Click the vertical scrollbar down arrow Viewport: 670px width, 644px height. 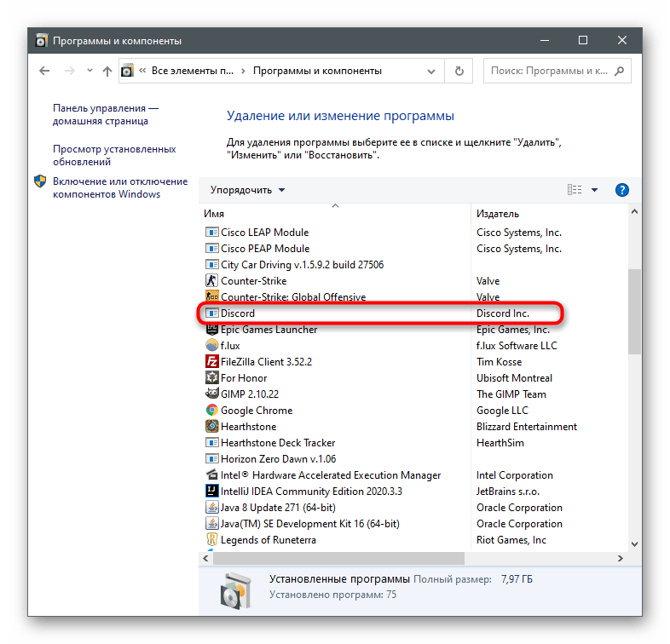(x=634, y=544)
